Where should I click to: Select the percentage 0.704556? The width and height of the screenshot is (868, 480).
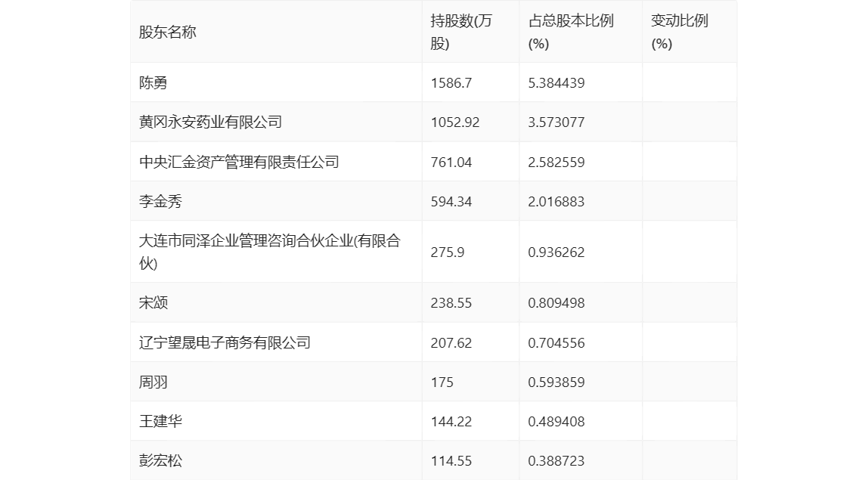pyautogui.click(x=556, y=342)
